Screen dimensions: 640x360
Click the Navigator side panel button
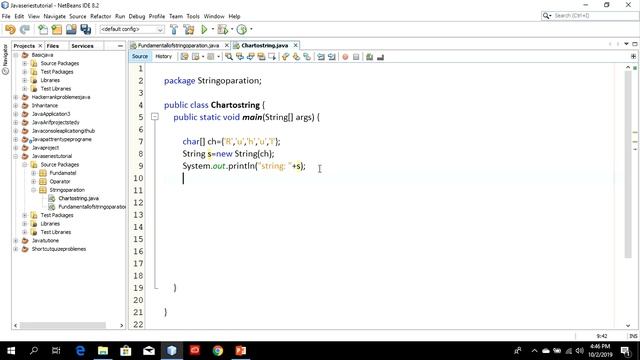pos(5,59)
